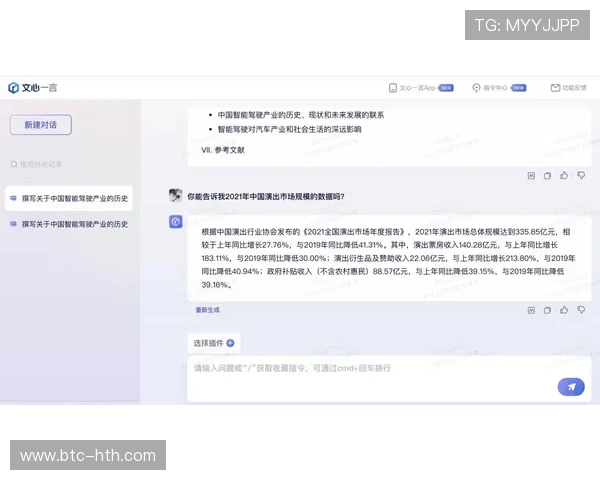Start a new chat with 新建对话

coord(41,125)
